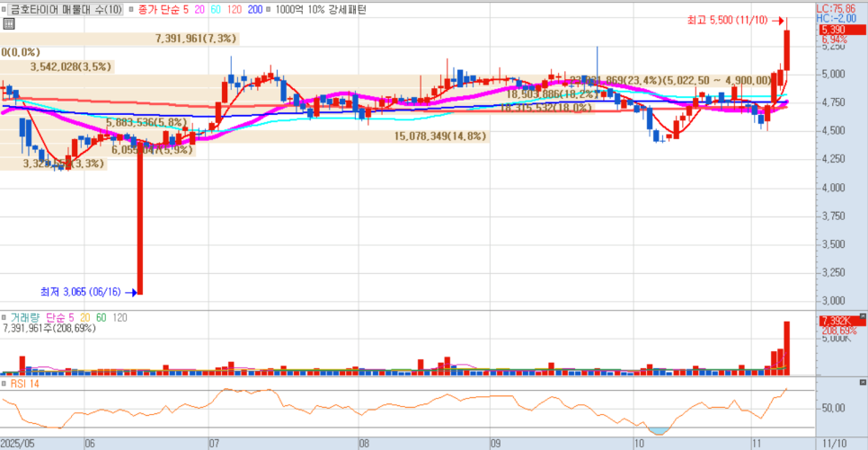Click the blue 200 moving average legend

click(x=254, y=9)
